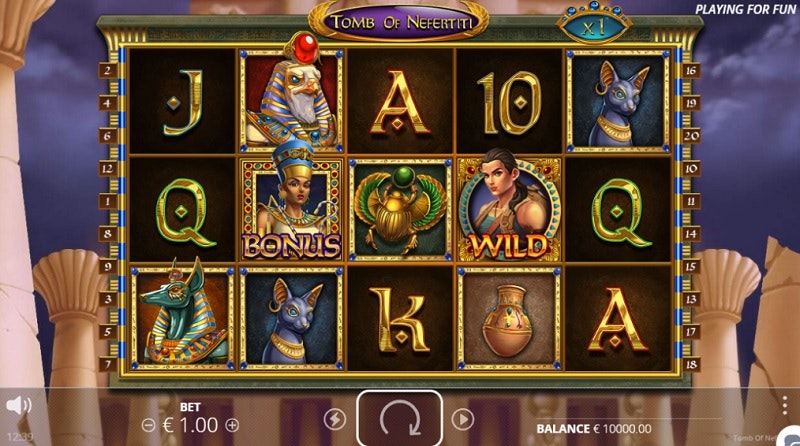Click the Nefertiti BONUS symbol
Image resolution: width=800 pixels, height=446 pixels.
point(291,202)
